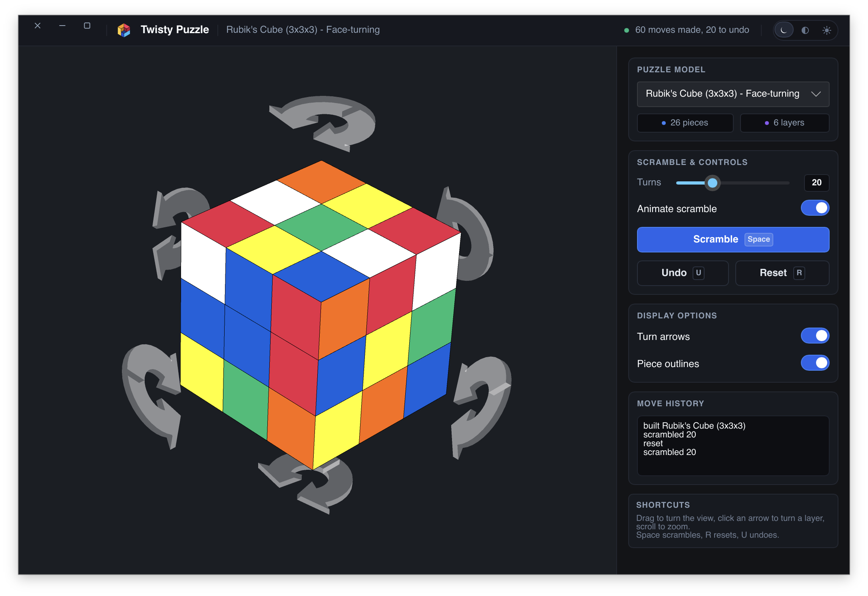
Task: Switch to dark theme moon icon
Action: tap(784, 30)
